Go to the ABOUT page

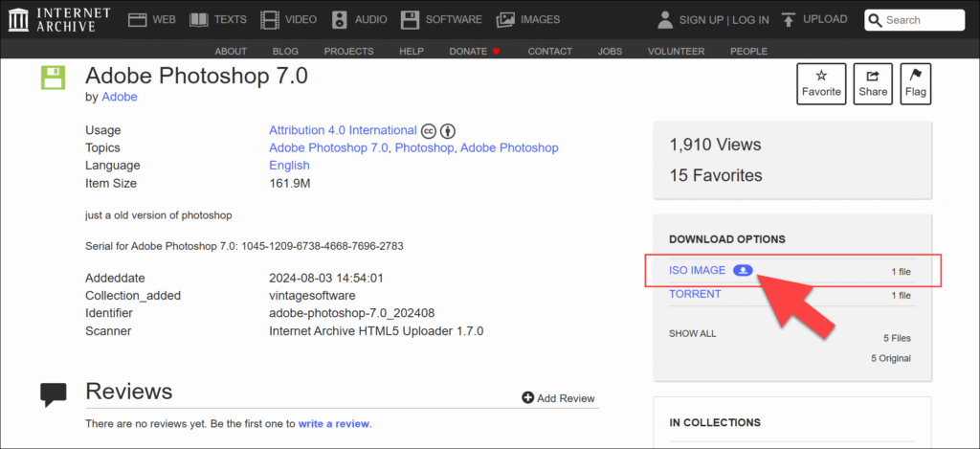(x=231, y=52)
